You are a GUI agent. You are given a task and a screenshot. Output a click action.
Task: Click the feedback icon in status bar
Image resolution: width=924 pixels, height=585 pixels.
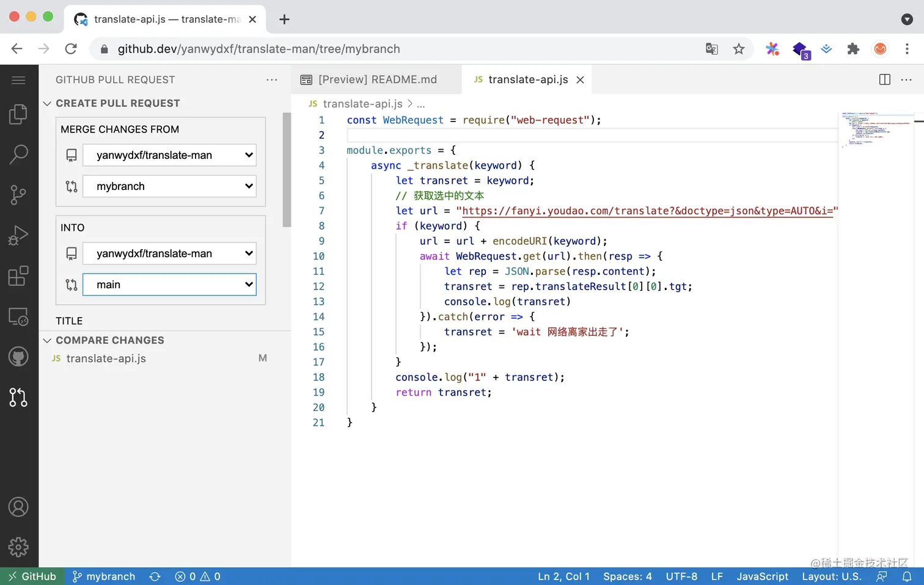(x=881, y=576)
